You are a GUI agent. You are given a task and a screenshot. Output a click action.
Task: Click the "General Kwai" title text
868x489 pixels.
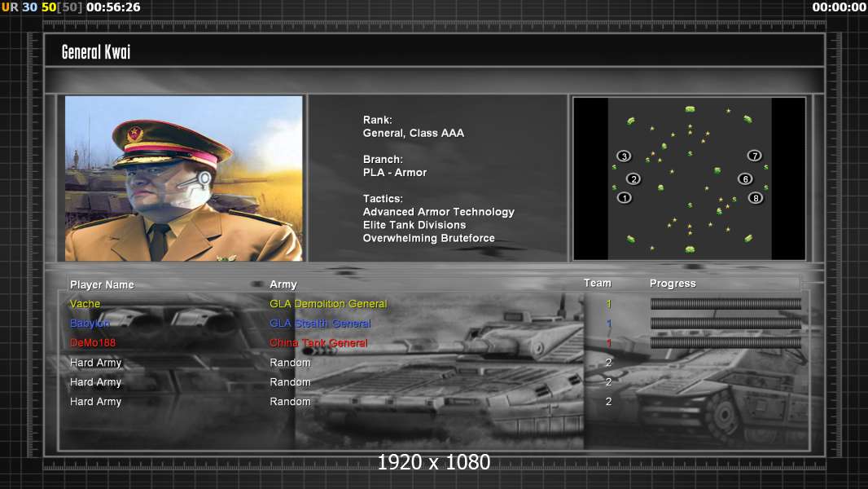(x=96, y=52)
